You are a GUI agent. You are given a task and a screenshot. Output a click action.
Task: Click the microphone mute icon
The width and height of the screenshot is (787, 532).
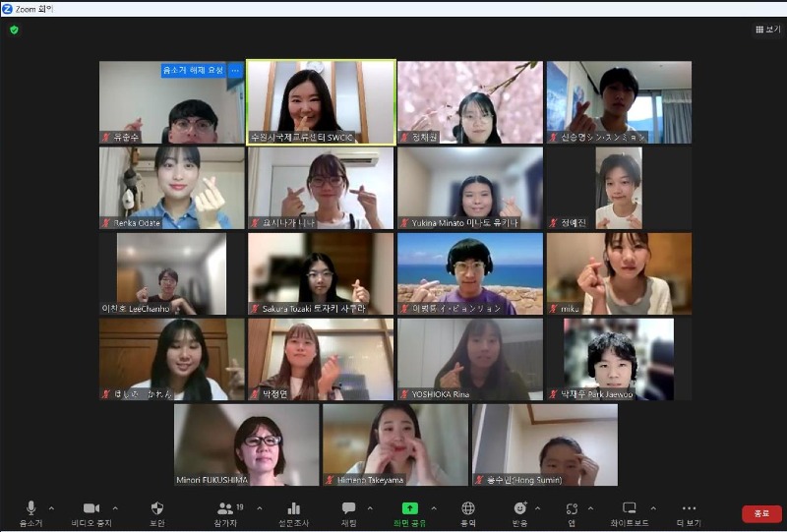pos(30,507)
